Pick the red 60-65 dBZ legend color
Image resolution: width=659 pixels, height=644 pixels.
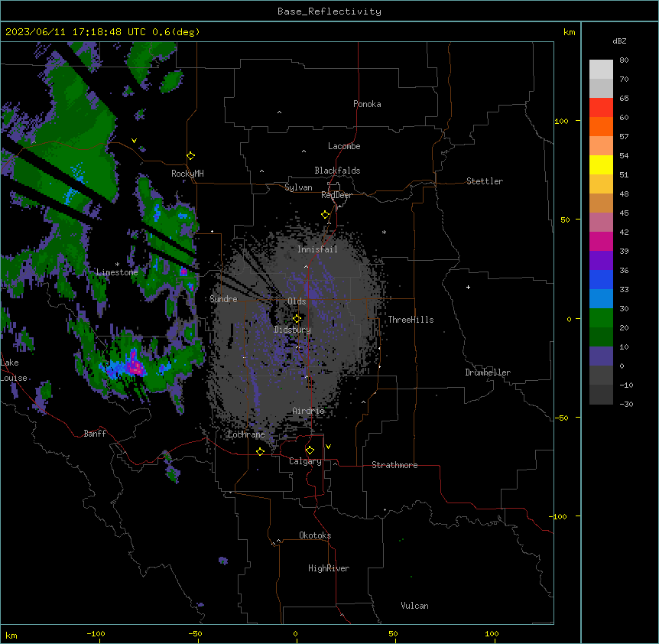(x=601, y=108)
